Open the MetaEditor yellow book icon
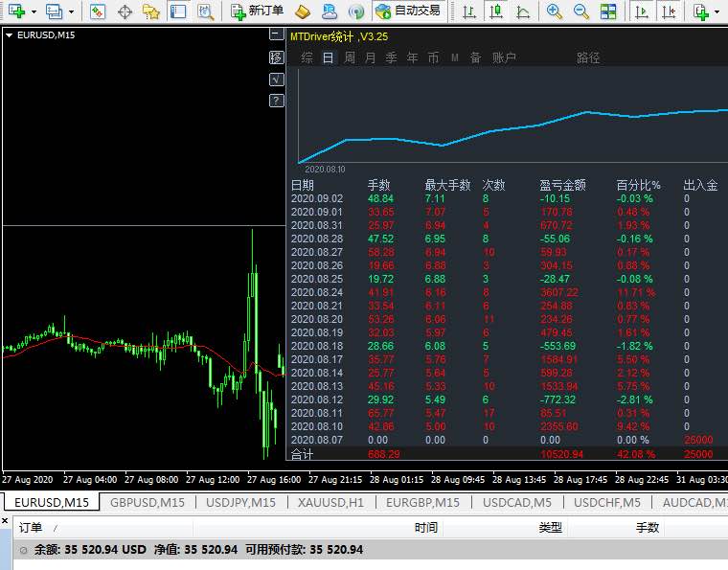This screenshot has width=728, height=570. [303, 11]
